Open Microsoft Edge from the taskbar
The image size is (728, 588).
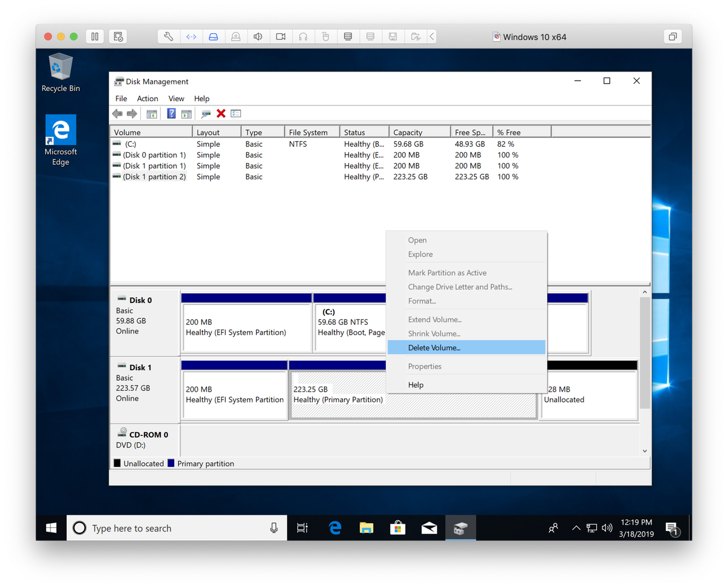tap(335, 527)
